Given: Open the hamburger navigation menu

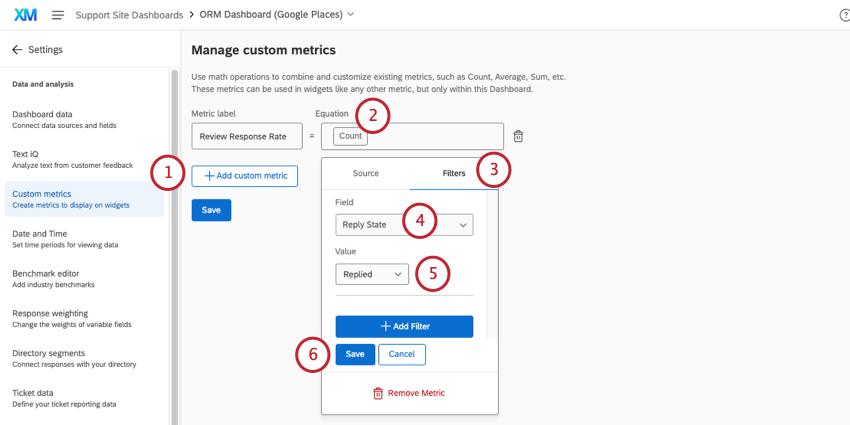Looking at the screenshot, I should coord(58,15).
